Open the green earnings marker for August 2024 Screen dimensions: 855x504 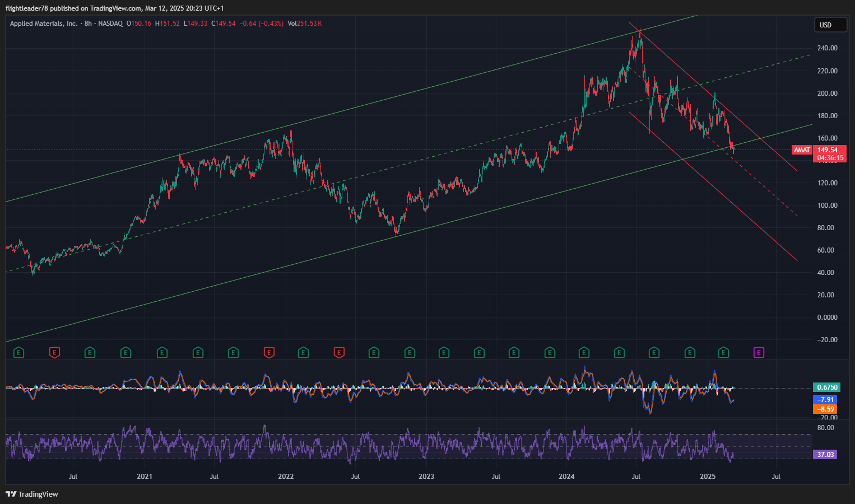tap(653, 352)
